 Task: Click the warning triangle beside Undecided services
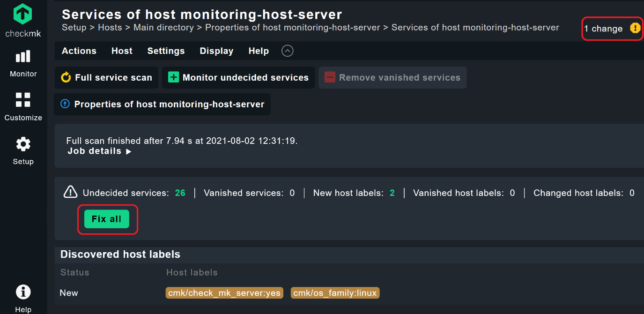(x=70, y=192)
